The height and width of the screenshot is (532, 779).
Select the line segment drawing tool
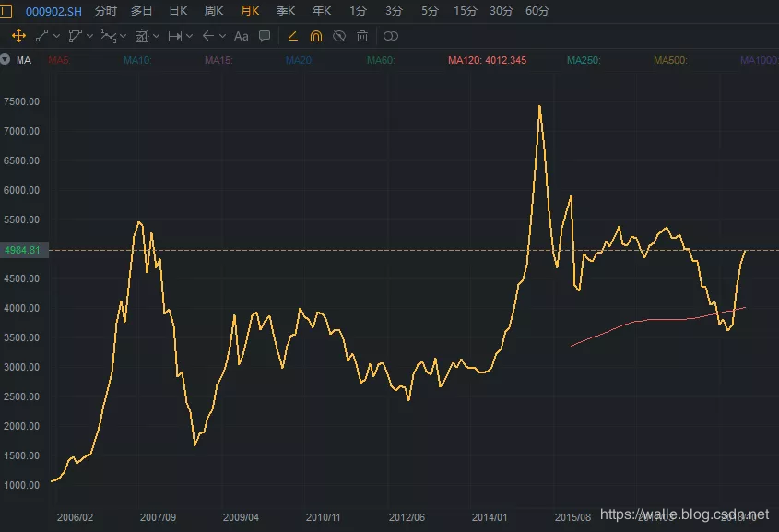pyautogui.click(x=42, y=36)
